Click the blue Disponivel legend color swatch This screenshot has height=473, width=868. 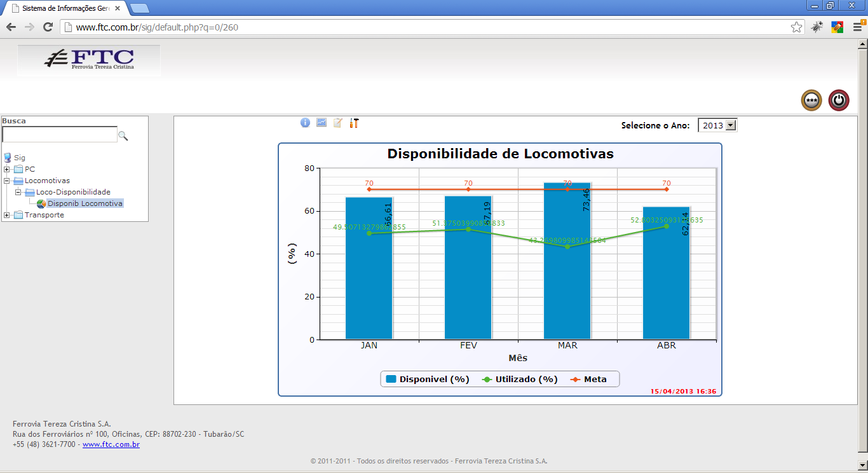coord(391,379)
